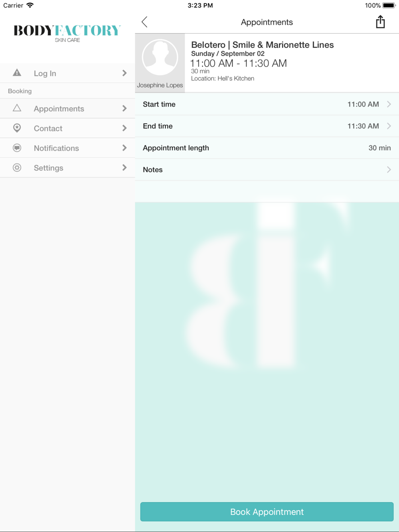Tap the 11:00 AM - 11:30 AM time range

[x=239, y=63]
